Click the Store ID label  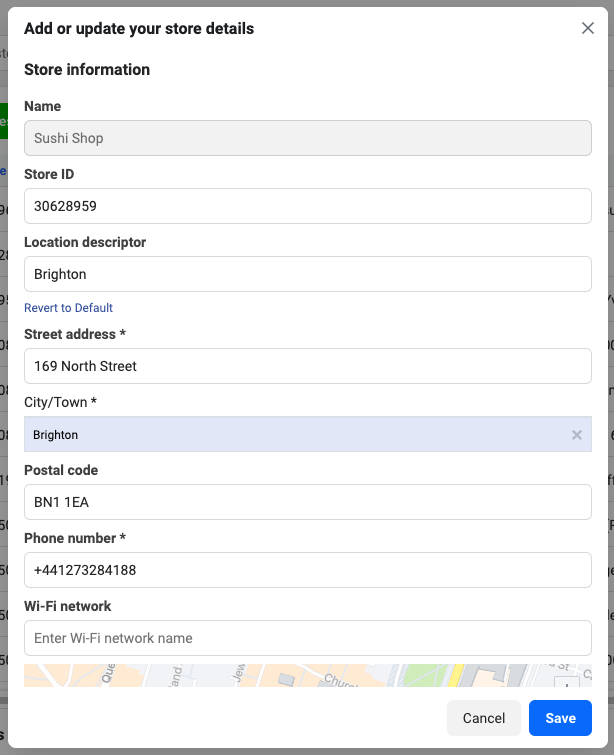49,174
